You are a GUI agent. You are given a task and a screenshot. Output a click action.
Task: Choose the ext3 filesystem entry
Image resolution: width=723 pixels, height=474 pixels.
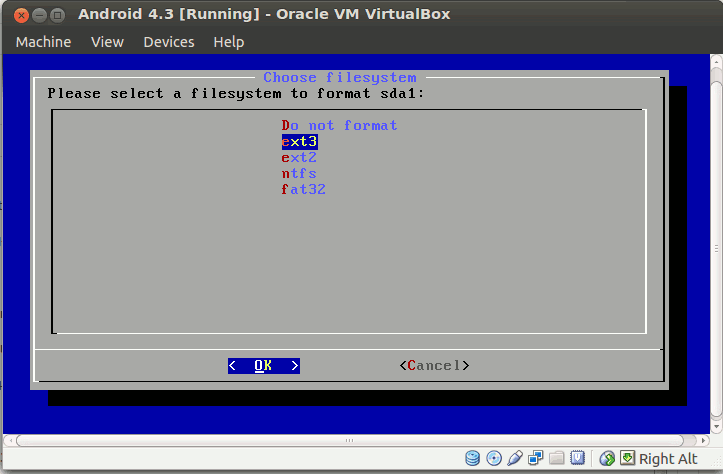click(299, 141)
